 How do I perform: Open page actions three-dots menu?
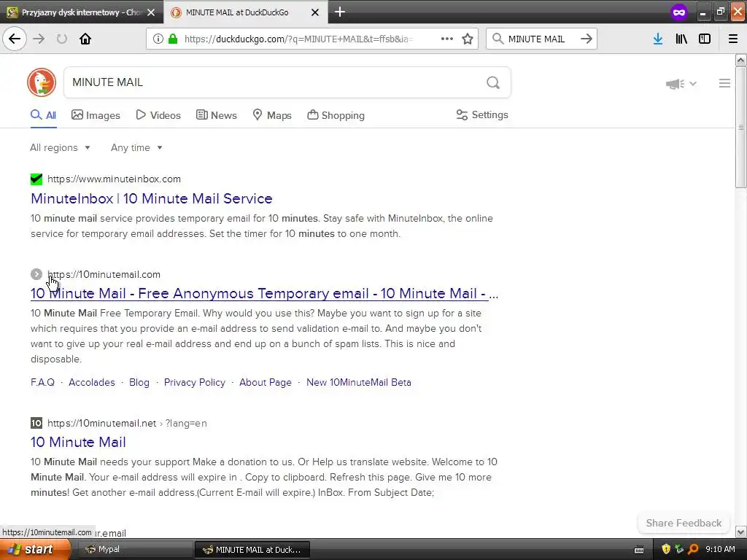(447, 39)
